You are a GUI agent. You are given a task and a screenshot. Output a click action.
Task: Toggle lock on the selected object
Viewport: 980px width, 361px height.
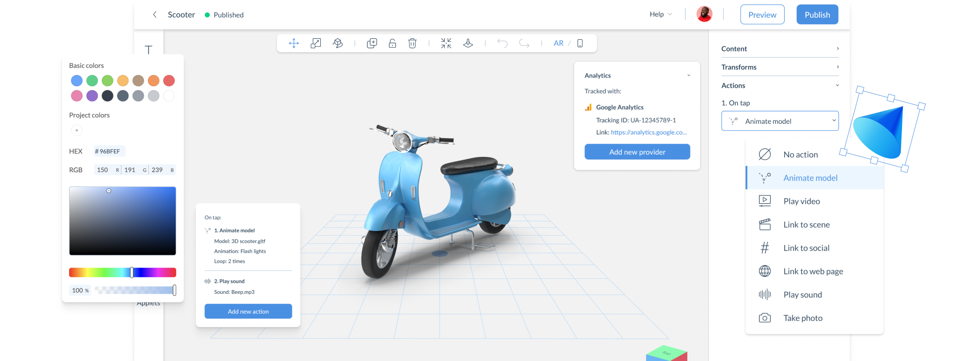click(392, 43)
